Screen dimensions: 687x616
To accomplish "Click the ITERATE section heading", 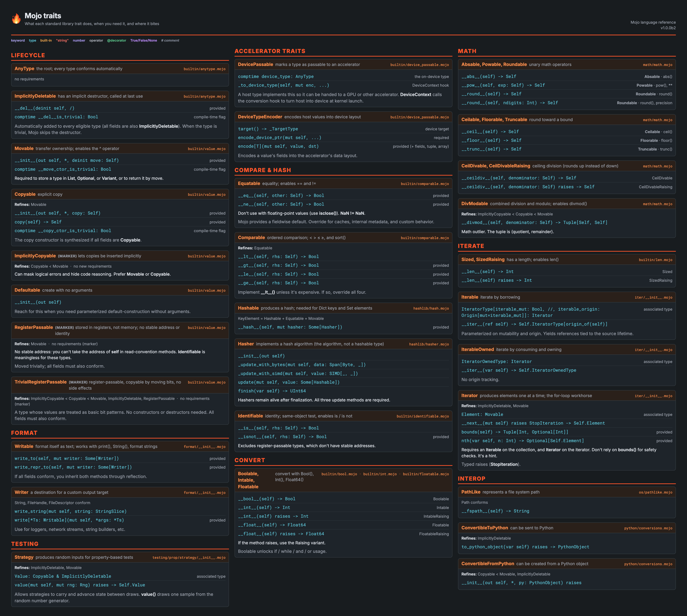I will 471,246.
